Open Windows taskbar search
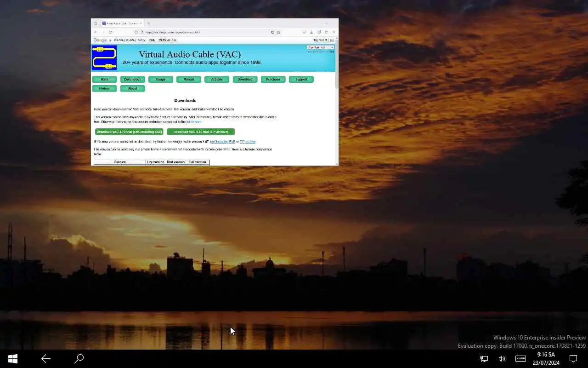The image size is (588, 368). pyautogui.click(x=79, y=359)
